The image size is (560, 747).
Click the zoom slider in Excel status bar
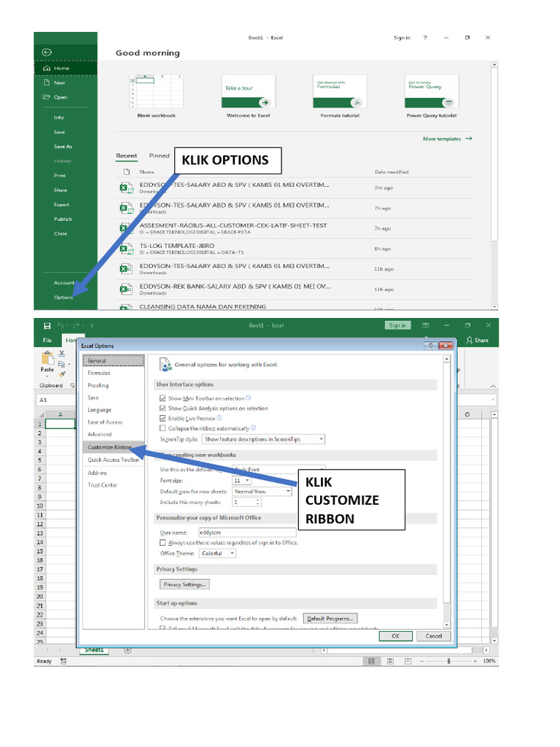click(448, 661)
